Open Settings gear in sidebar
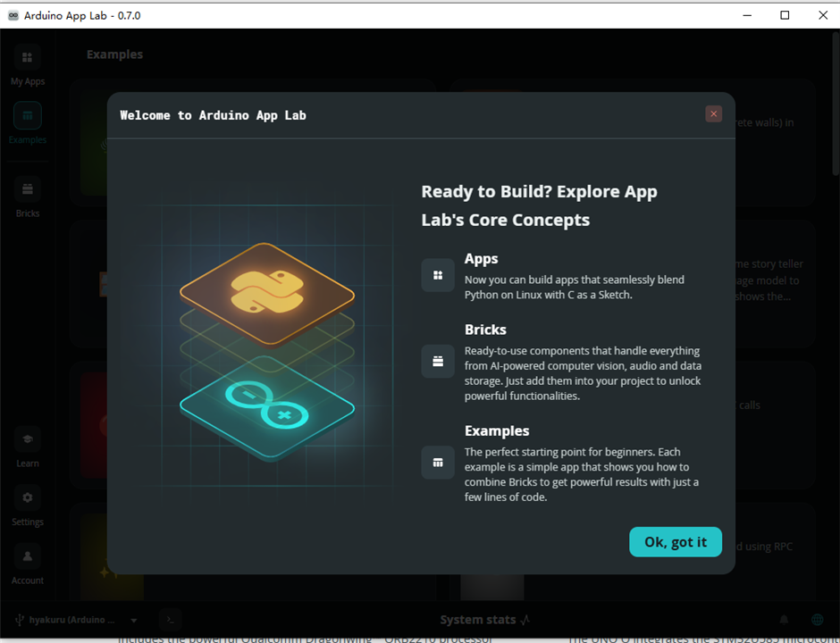The width and height of the screenshot is (840, 643). pos(28,498)
